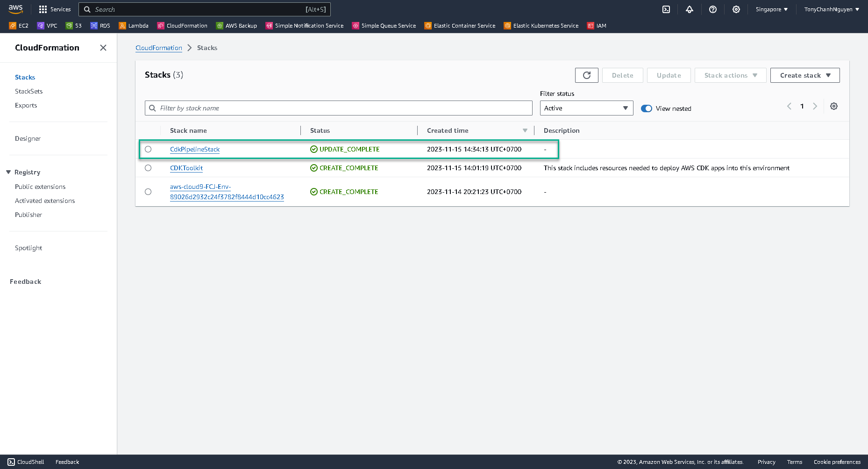Select the CDKToolkit radio button
Viewport: 868px width, 469px height.
(148, 168)
